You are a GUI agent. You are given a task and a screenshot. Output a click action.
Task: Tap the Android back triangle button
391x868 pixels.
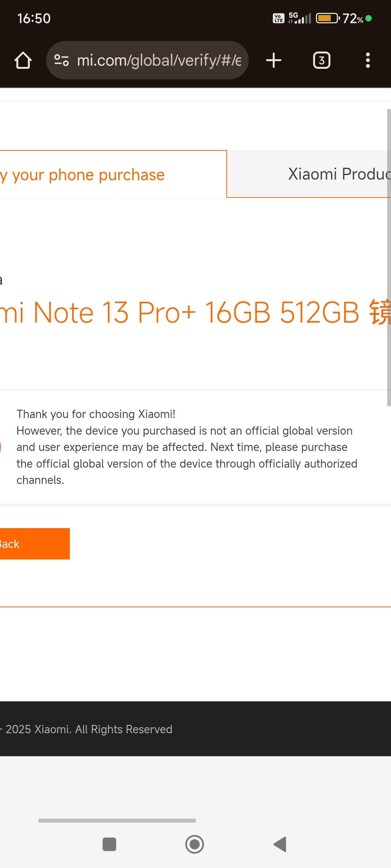tap(280, 844)
